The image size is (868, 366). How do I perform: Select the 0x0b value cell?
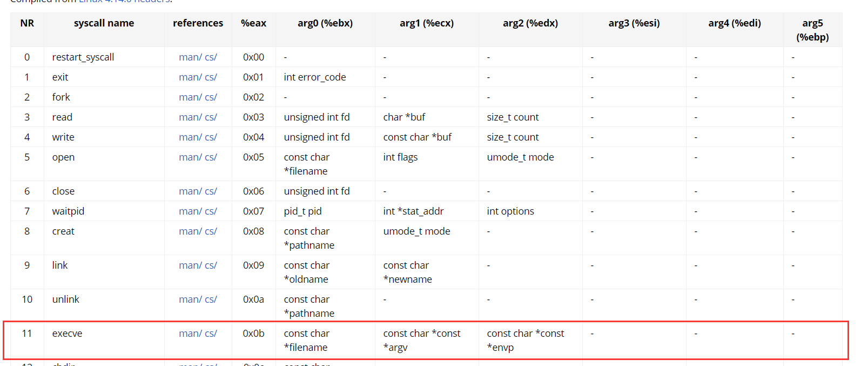tap(253, 334)
